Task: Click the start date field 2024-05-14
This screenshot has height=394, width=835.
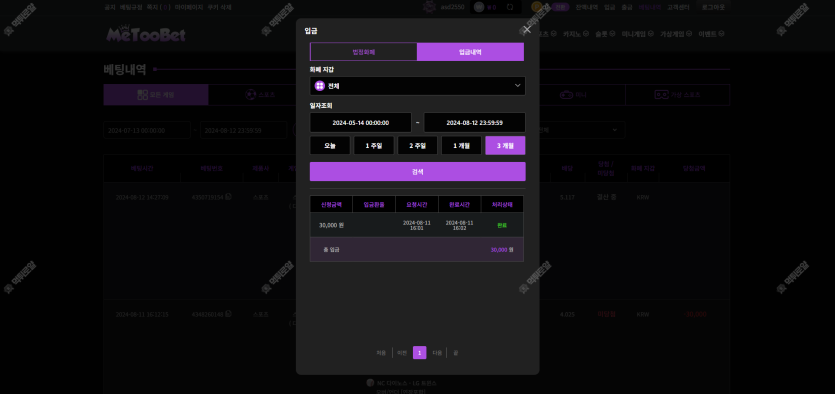Action: pyautogui.click(x=361, y=122)
